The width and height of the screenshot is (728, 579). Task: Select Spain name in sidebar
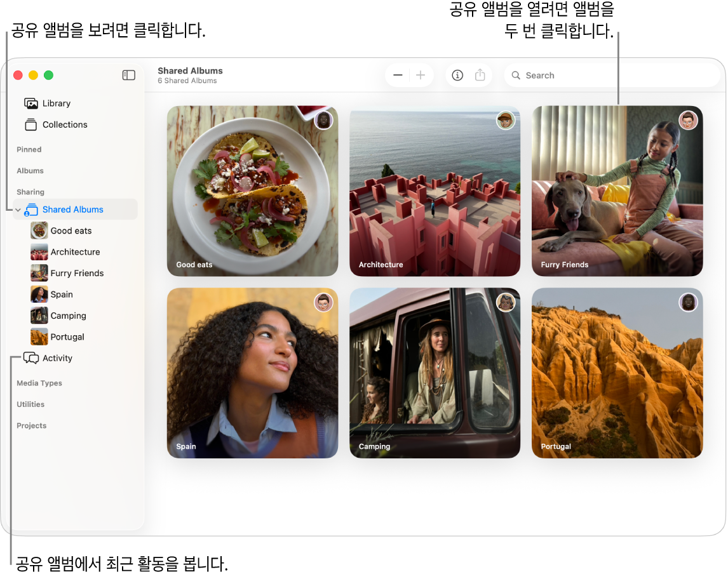pyautogui.click(x=62, y=295)
